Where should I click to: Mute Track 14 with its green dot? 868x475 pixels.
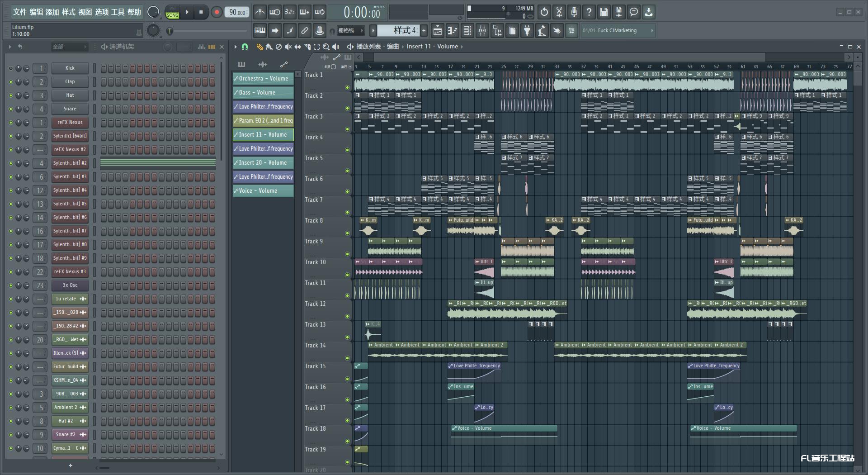tap(347, 358)
